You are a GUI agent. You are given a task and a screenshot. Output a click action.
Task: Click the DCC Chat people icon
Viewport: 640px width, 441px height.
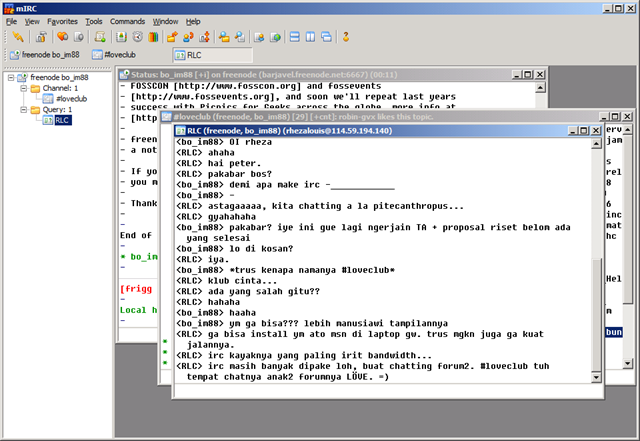coord(188,37)
